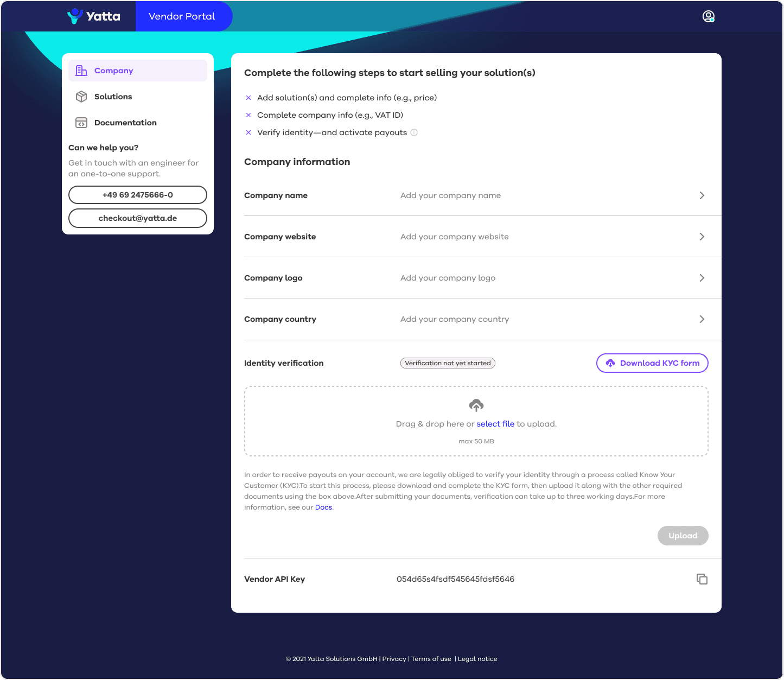Expand the Company country row chevron
The width and height of the screenshot is (784, 680).
coord(702,319)
